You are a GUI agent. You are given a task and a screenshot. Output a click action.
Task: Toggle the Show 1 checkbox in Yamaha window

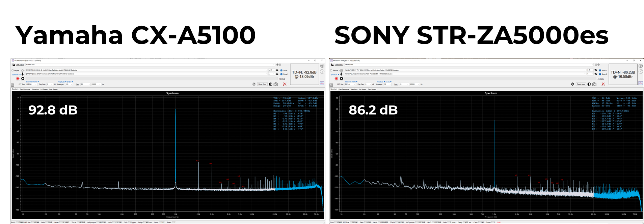tap(281, 70)
